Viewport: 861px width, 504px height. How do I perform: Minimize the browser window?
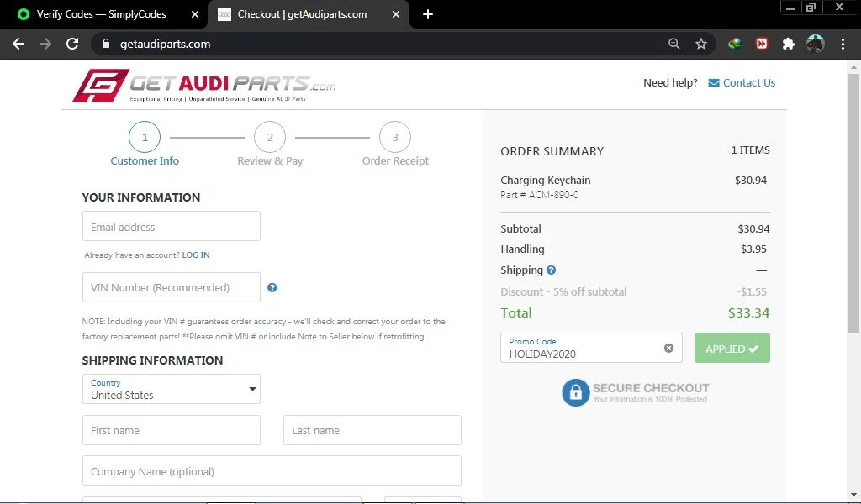pyautogui.click(x=790, y=8)
